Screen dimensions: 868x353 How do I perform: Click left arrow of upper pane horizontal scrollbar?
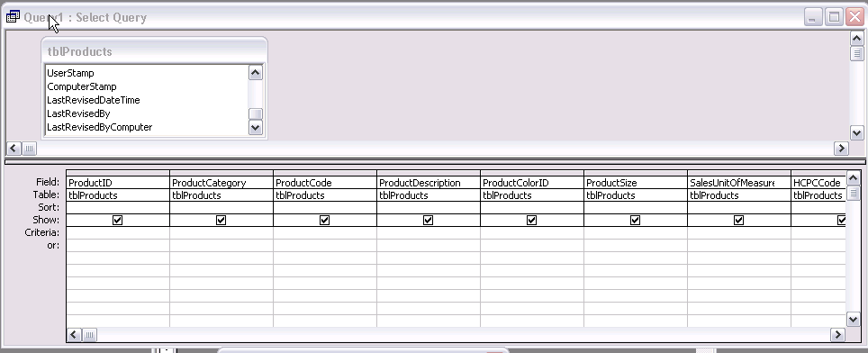[14, 149]
